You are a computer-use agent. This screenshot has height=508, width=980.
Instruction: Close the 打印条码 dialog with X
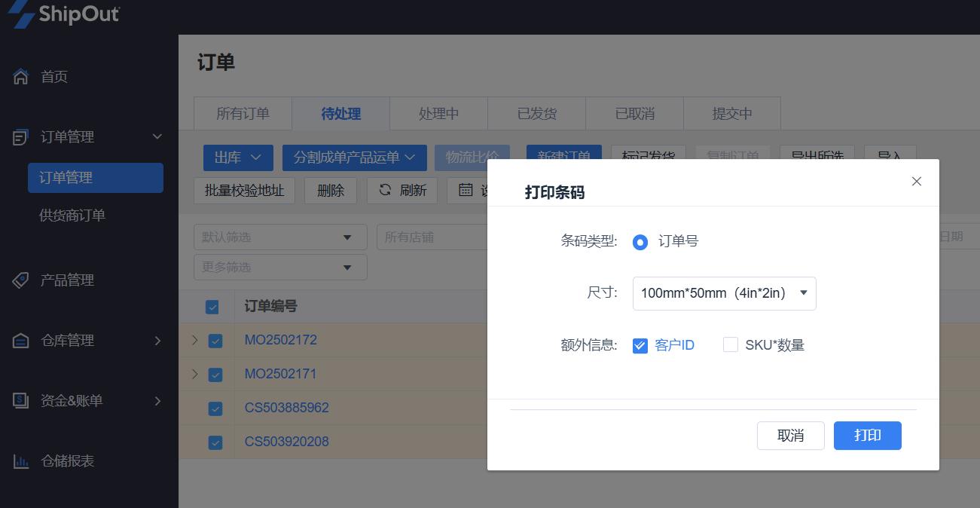point(916,182)
